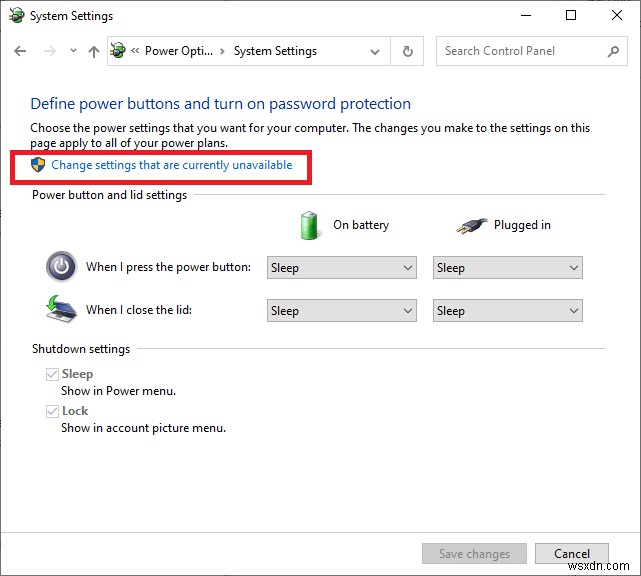
Task: Click the Save changes button
Action: [x=474, y=554]
